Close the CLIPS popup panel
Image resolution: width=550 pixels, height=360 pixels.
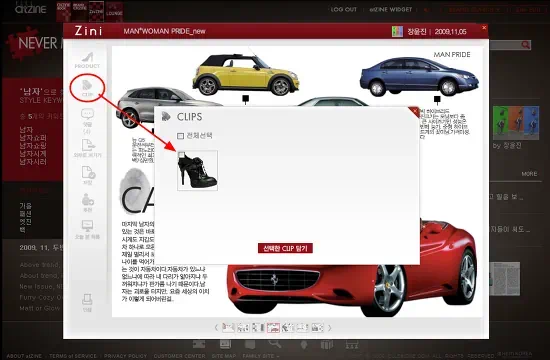pos(415,112)
